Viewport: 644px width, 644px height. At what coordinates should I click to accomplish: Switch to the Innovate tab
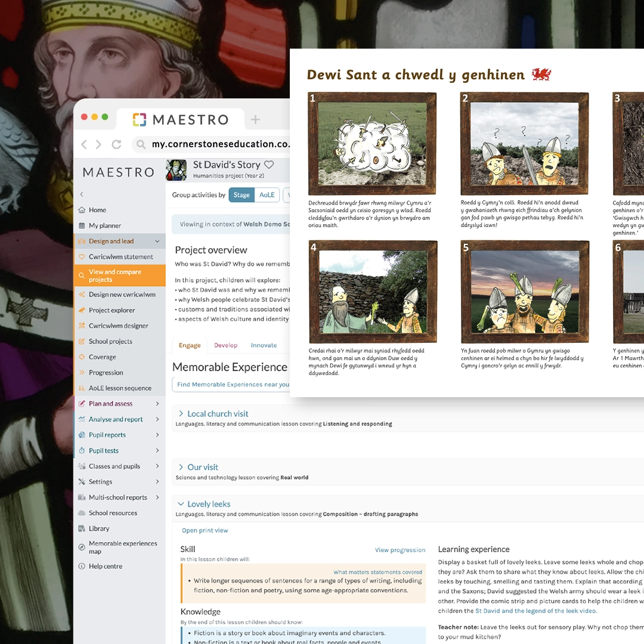click(264, 345)
